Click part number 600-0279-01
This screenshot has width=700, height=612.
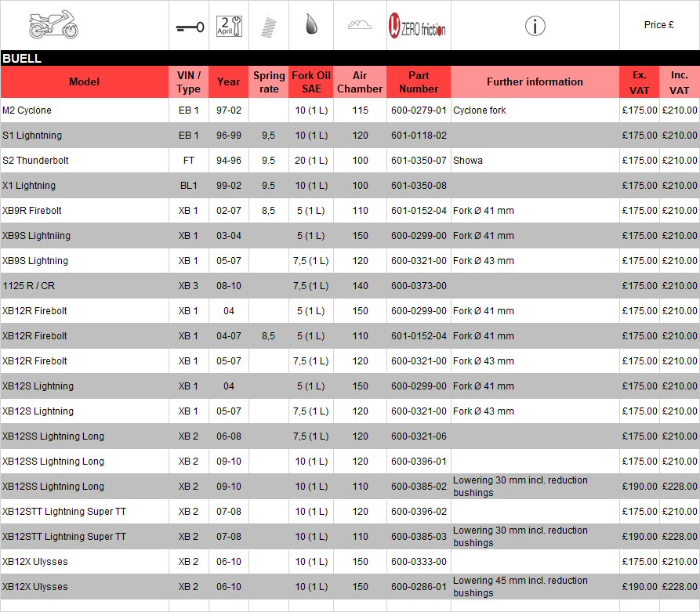point(419,110)
